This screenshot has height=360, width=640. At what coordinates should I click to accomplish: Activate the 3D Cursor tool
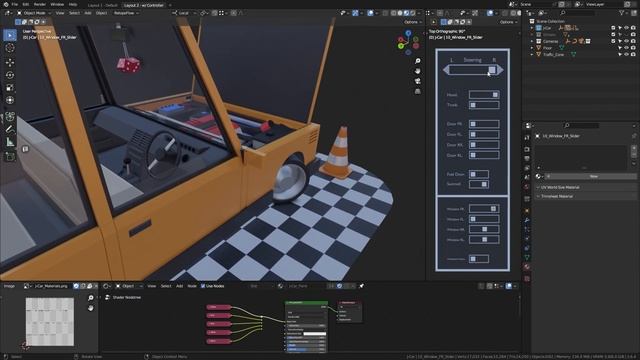click(10, 48)
